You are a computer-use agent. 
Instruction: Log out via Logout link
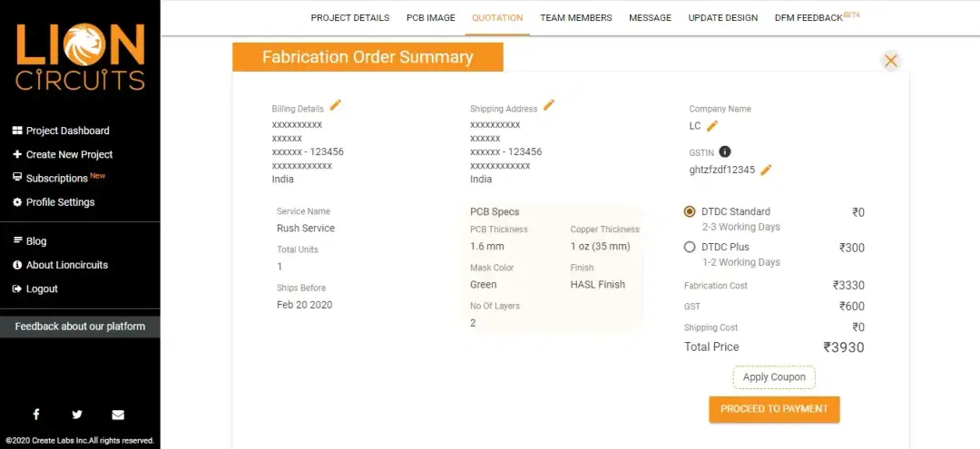42,288
